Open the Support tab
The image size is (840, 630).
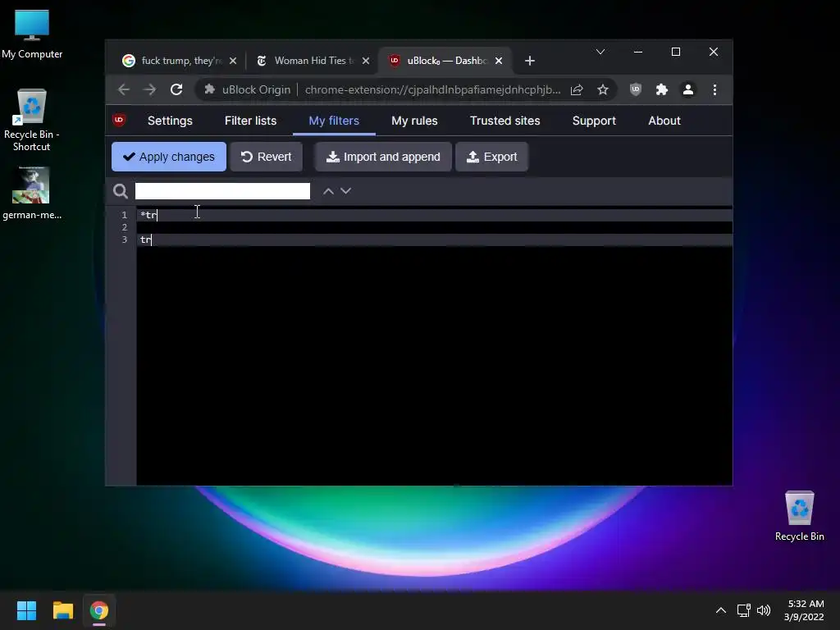click(594, 121)
